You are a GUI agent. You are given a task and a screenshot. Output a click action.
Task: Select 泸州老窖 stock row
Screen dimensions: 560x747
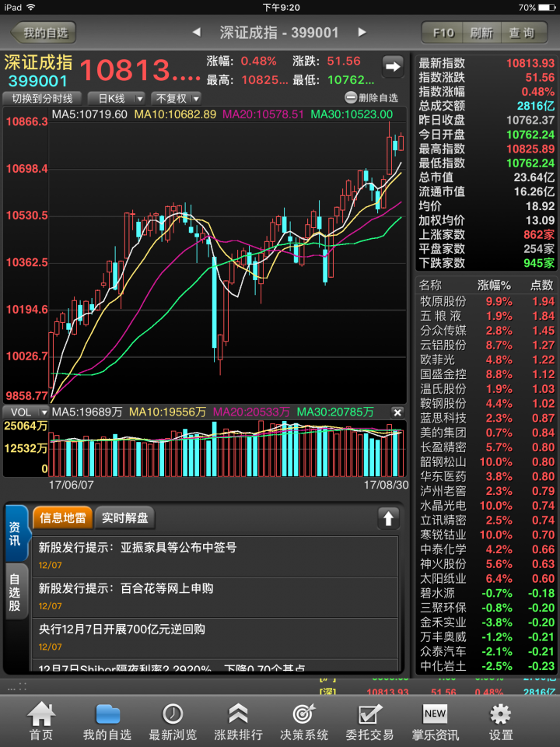click(487, 491)
